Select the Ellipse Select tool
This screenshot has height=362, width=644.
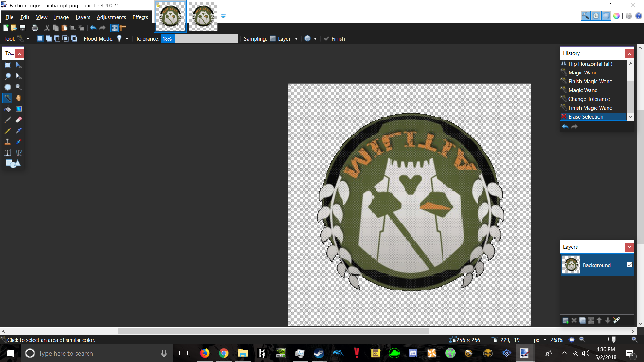(x=8, y=87)
